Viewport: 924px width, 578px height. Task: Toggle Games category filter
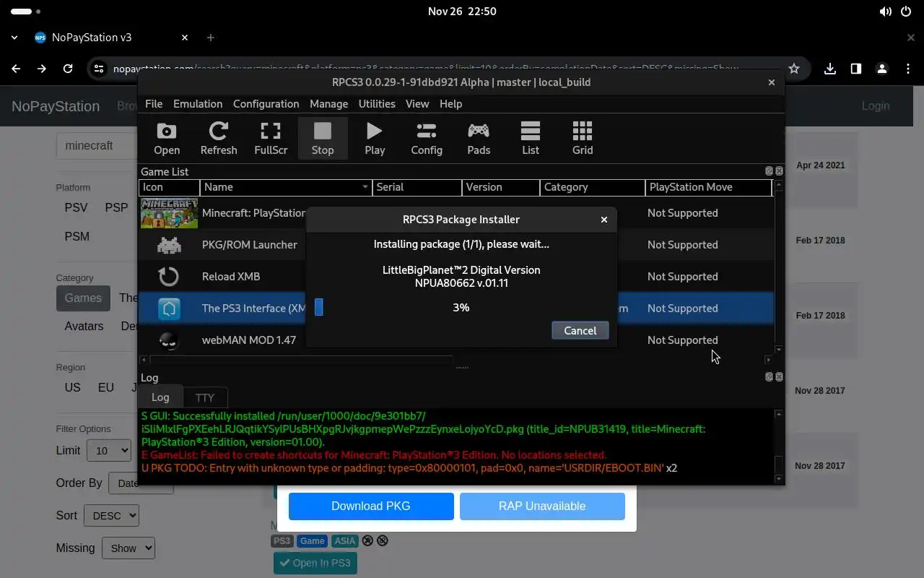pos(83,298)
